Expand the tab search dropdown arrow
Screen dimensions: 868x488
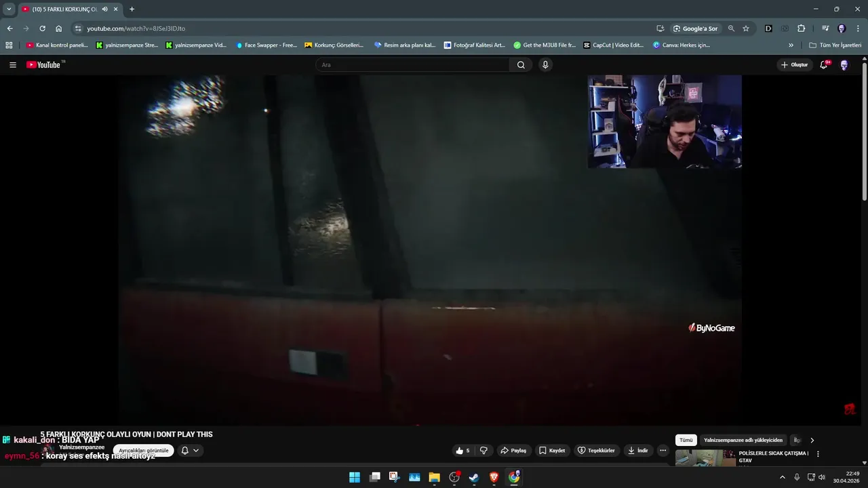click(9, 9)
